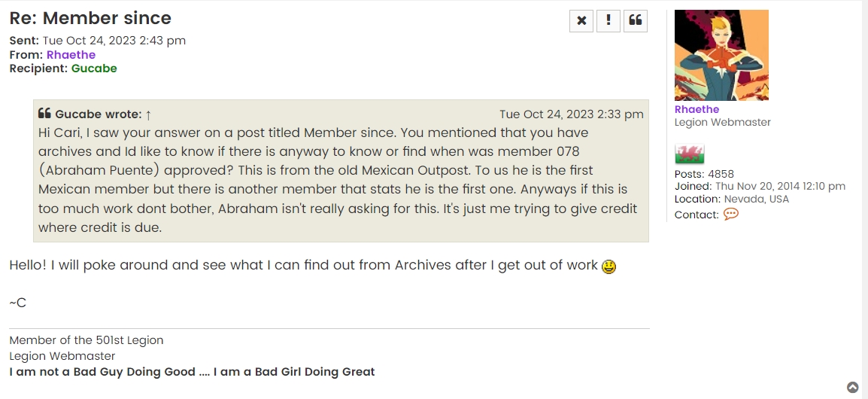Click the Contact label in profile
This screenshot has width=868, height=399.
click(697, 215)
